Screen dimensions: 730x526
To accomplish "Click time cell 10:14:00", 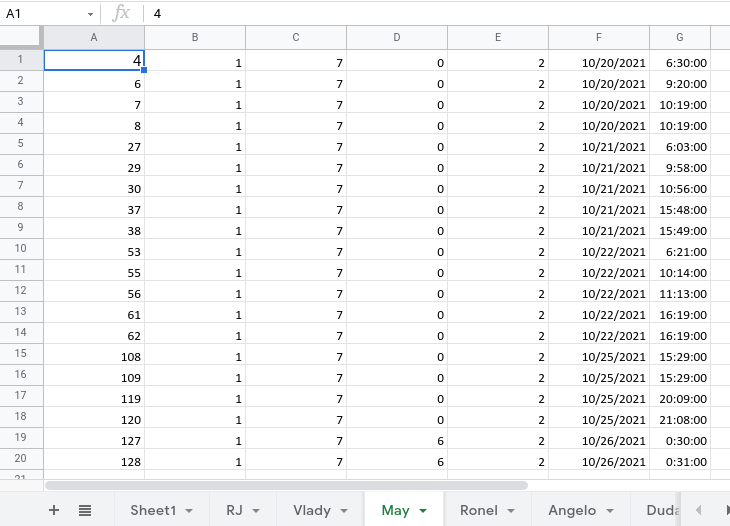I will (x=680, y=270).
